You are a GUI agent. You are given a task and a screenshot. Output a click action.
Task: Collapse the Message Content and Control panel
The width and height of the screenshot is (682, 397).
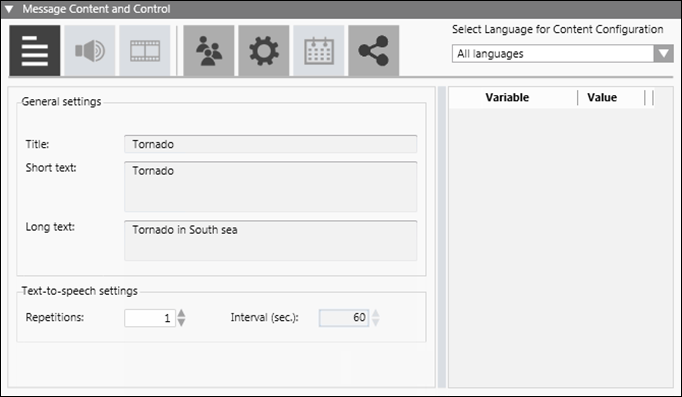(x=9, y=9)
